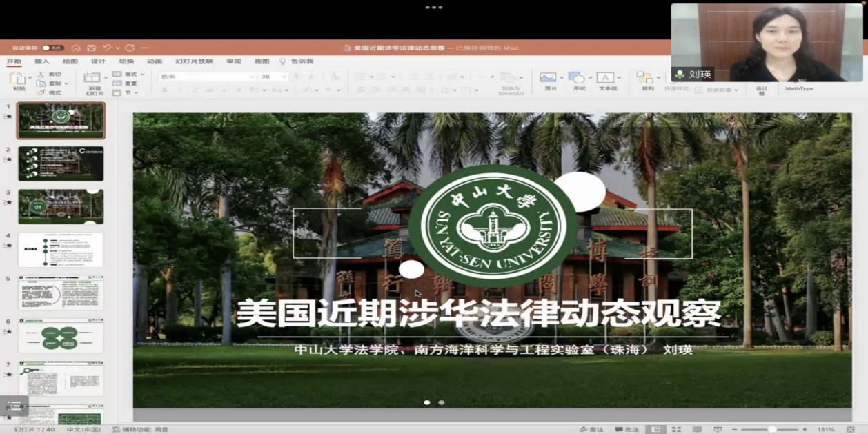Click the 格式 format painter button
This screenshot has height=434, width=868.
tap(49, 92)
